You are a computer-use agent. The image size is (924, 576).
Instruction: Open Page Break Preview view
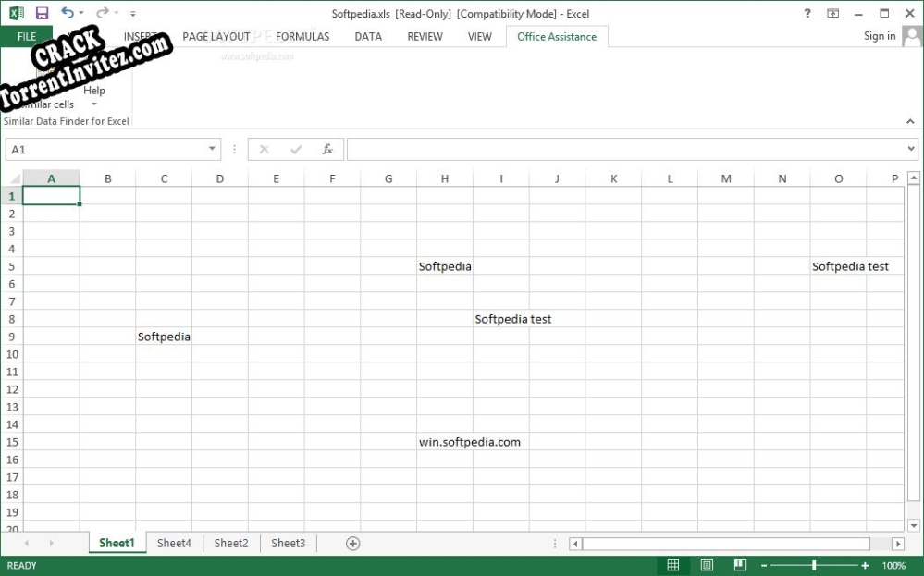740,565
